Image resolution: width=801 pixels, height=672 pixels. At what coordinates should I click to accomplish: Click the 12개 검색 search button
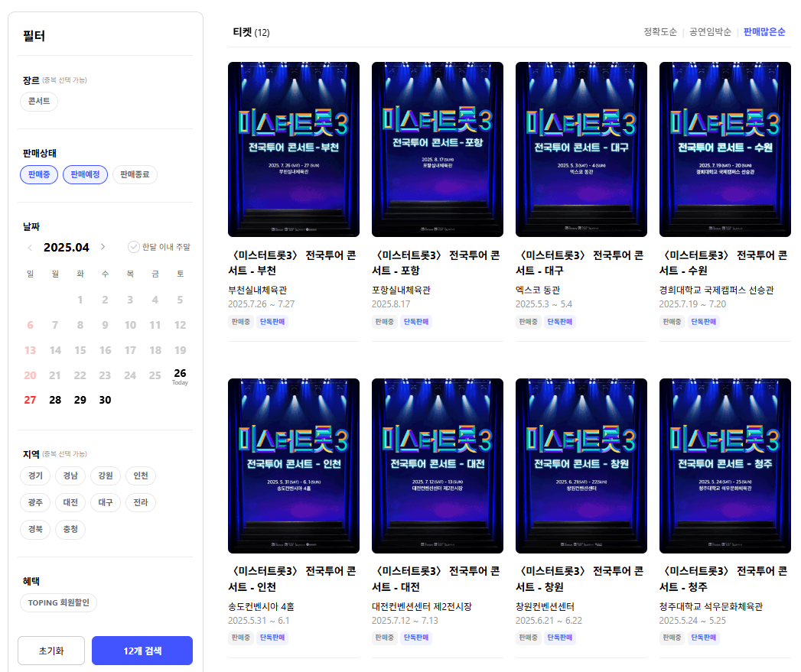pyautogui.click(x=142, y=651)
